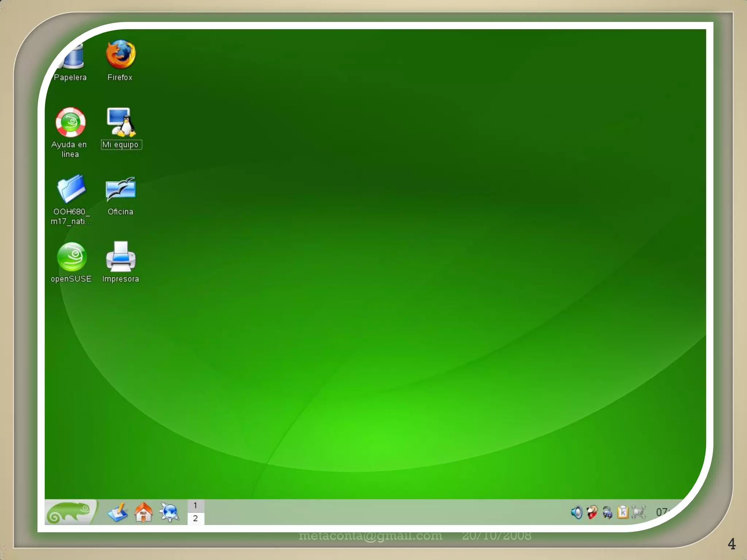Click the gray network nodes tray icon

pyautogui.click(x=638, y=512)
